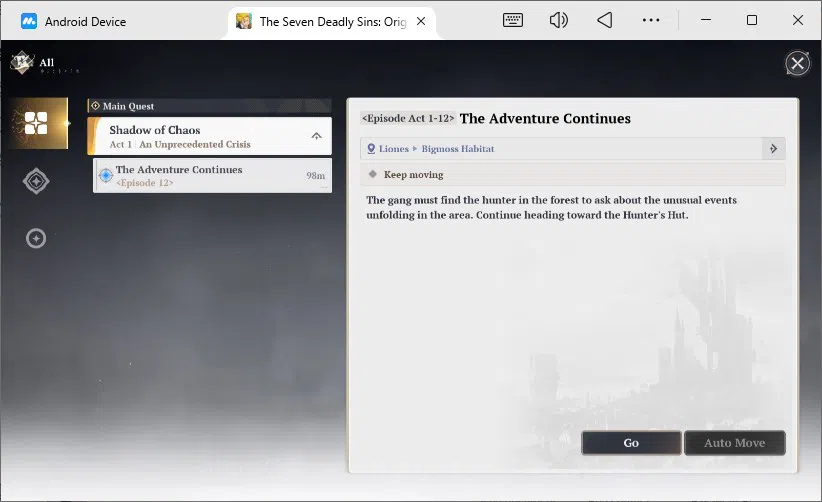The height and width of the screenshot is (502, 822).
Task: Open the Liones Bigmoss Habitat location arrow
Action: tap(773, 149)
